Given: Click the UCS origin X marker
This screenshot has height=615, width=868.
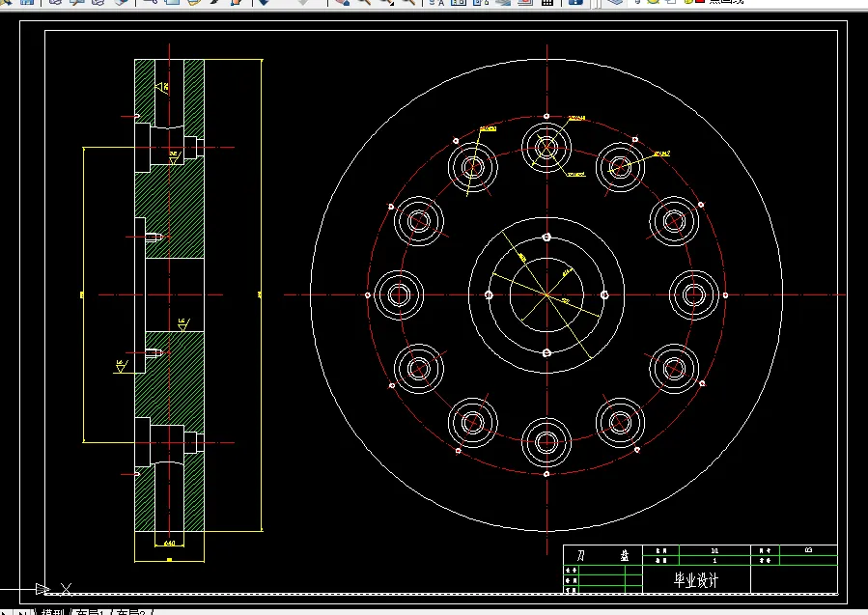Looking at the screenshot, I should tap(66, 589).
